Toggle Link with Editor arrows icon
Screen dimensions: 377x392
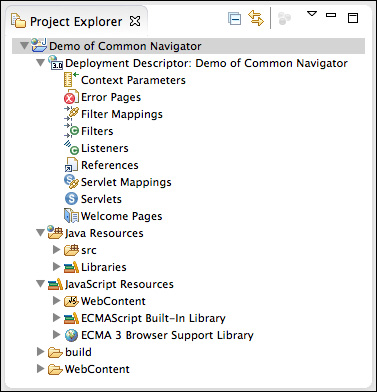click(256, 18)
